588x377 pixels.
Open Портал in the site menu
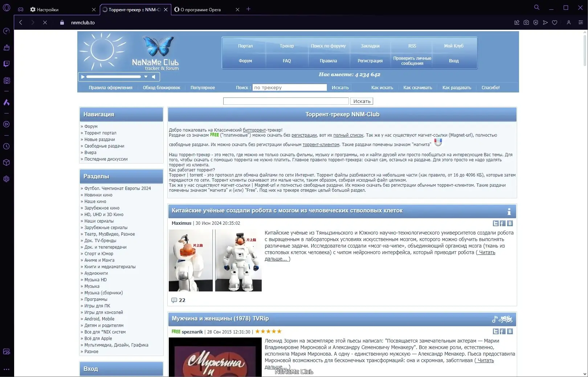(x=245, y=46)
